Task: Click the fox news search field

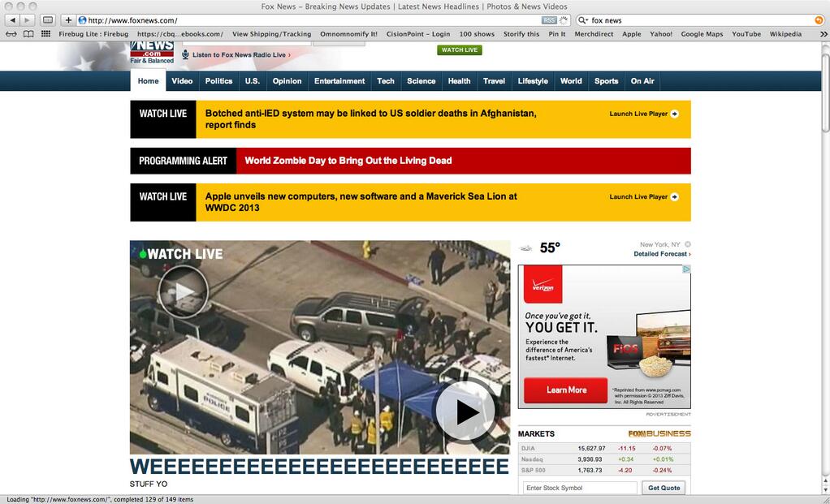Action: [x=700, y=20]
